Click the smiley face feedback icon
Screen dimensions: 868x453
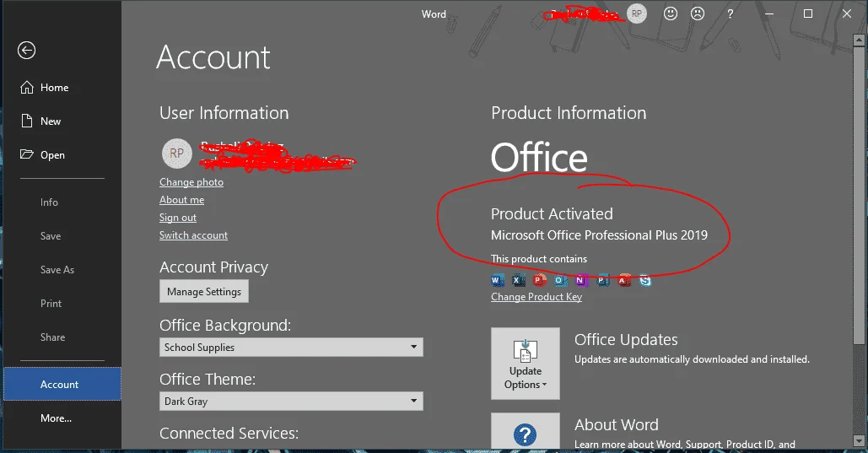tap(671, 13)
